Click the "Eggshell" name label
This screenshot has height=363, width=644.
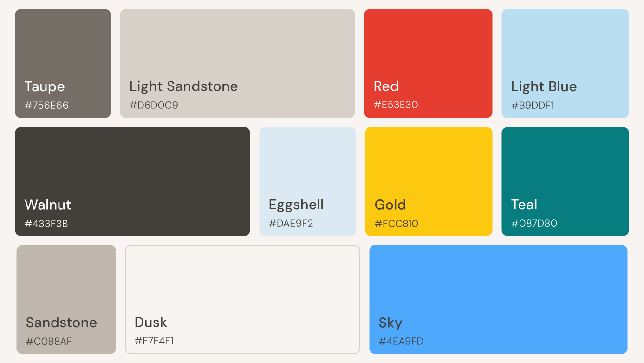[x=296, y=205]
